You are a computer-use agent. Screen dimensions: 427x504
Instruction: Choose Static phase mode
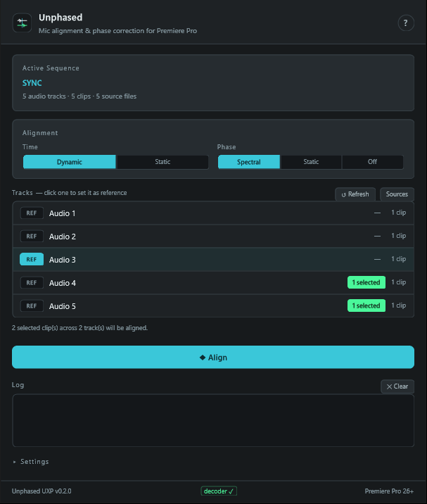tap(311, 162)
